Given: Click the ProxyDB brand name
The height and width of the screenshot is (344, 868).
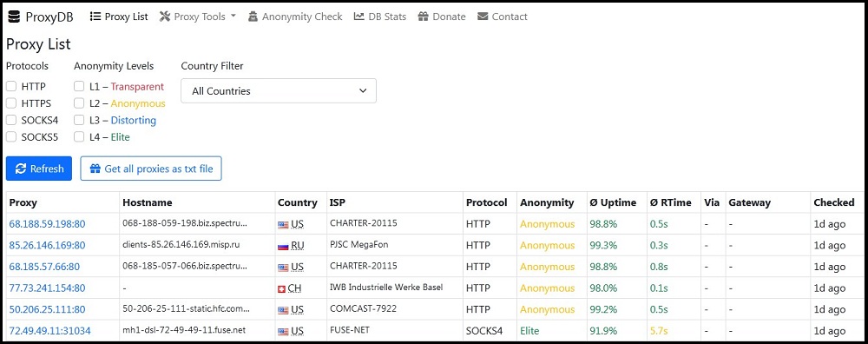Looking at the screenshot, I should tap(49, 17).
